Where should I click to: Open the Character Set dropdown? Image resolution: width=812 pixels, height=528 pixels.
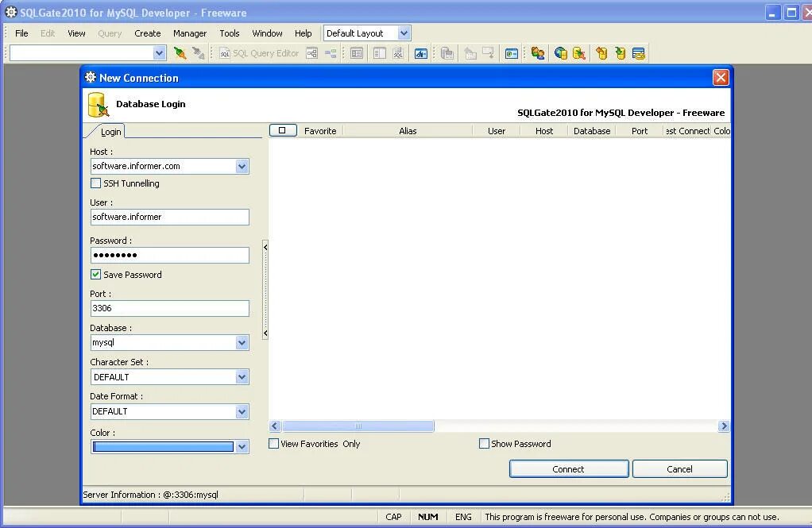(242, 377)
